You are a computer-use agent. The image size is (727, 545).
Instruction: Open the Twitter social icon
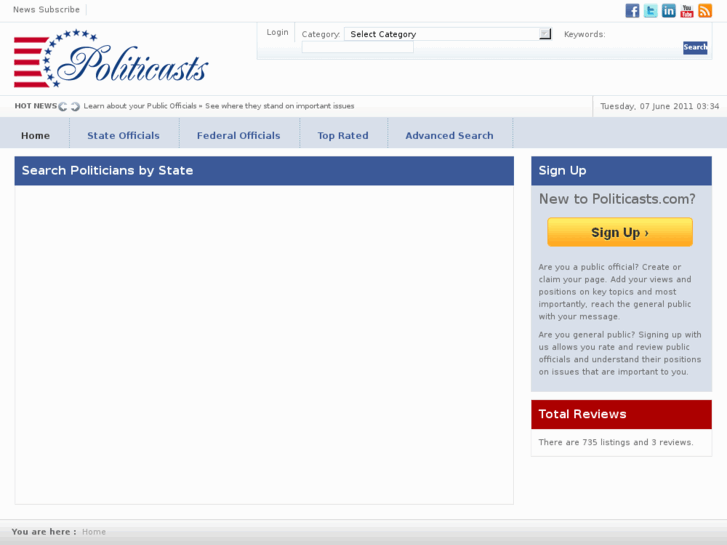[650, 10]
